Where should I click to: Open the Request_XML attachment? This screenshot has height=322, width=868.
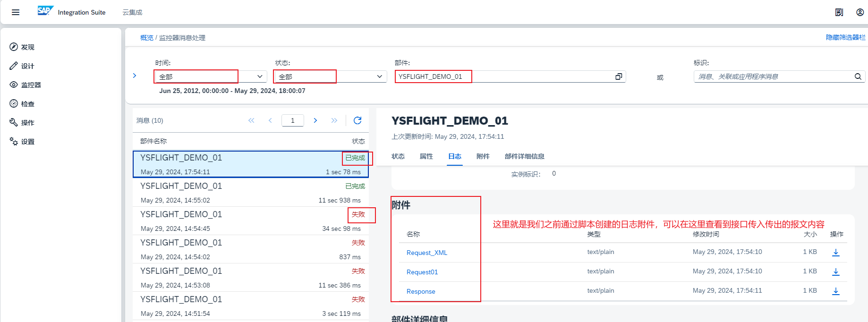(x=427, y=253)
